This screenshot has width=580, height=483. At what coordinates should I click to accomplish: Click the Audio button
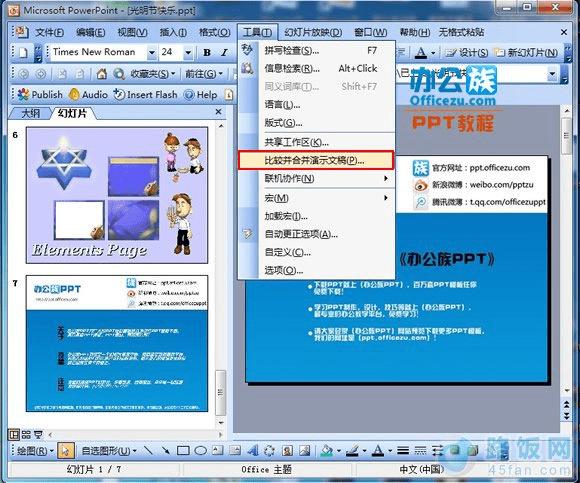pos(89,95)
